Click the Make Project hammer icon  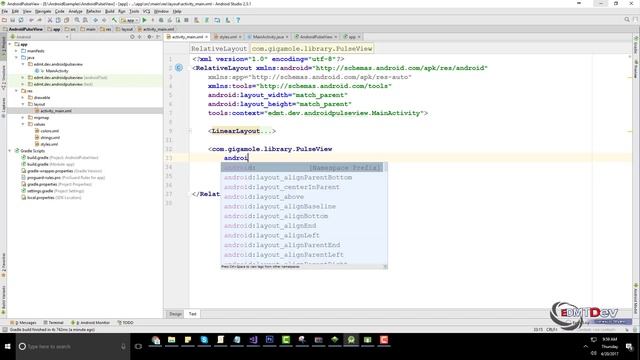pos(114,20)
